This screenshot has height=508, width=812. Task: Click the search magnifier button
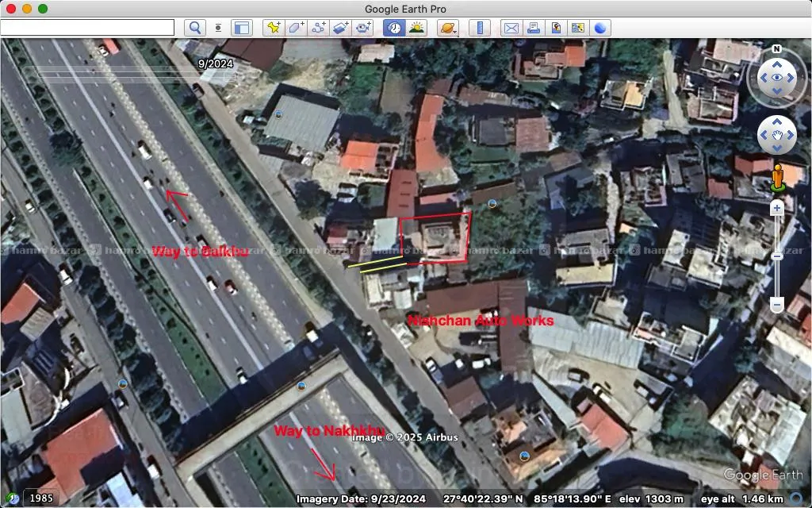(x=195, y=27)
